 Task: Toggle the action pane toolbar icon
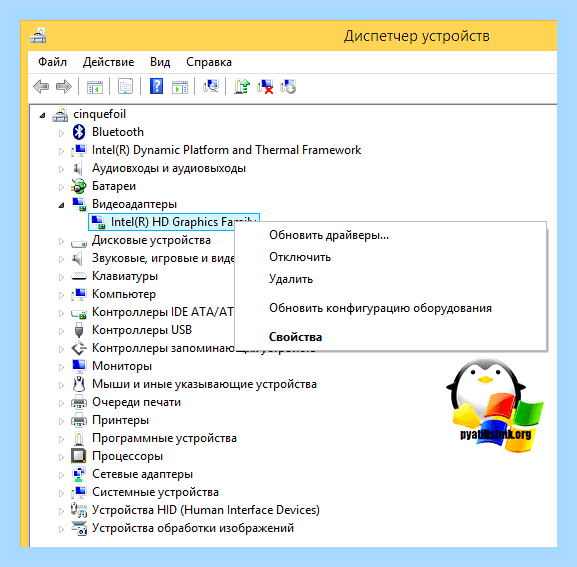(180, 87)
